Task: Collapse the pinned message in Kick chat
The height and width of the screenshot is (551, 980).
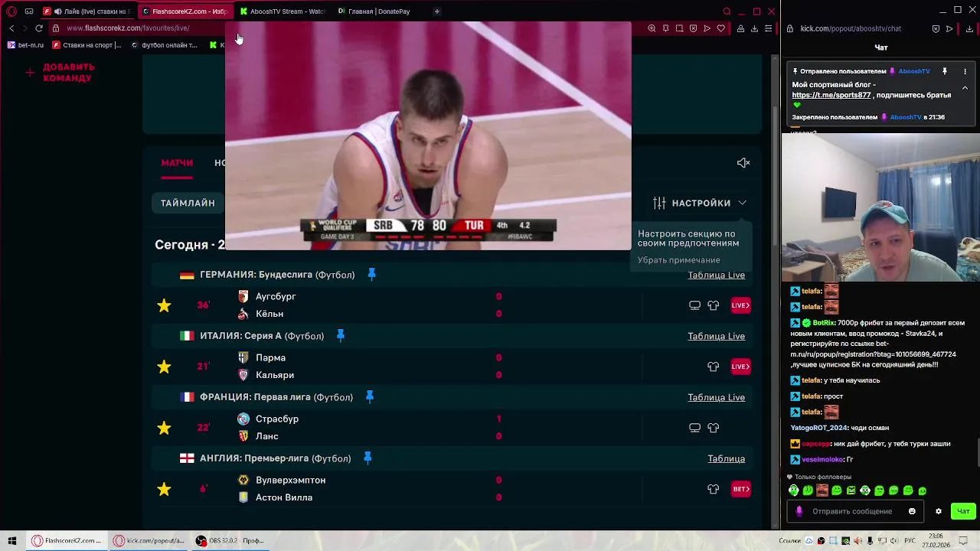Action: (965, 88)
